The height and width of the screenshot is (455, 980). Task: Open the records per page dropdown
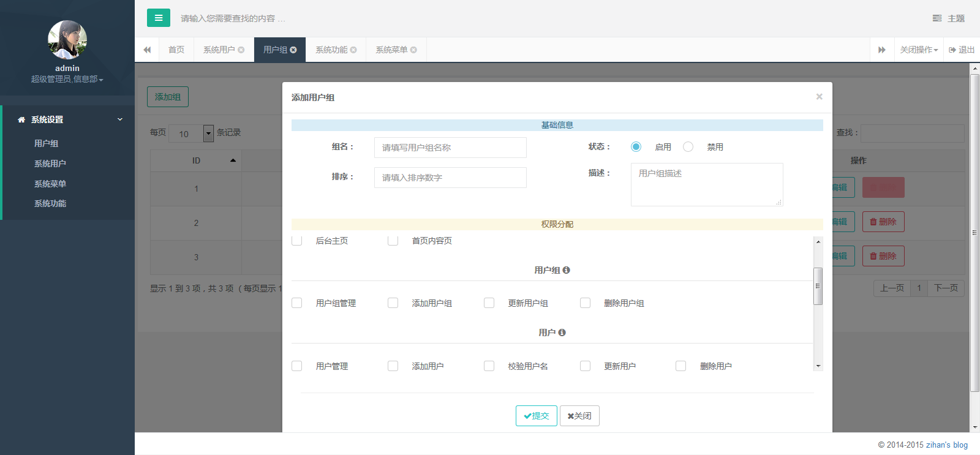(191, 133)
